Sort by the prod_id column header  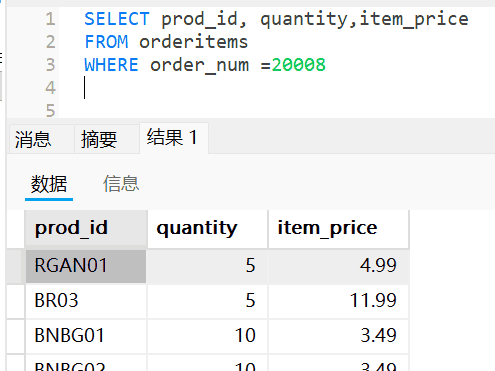point(86,229)
